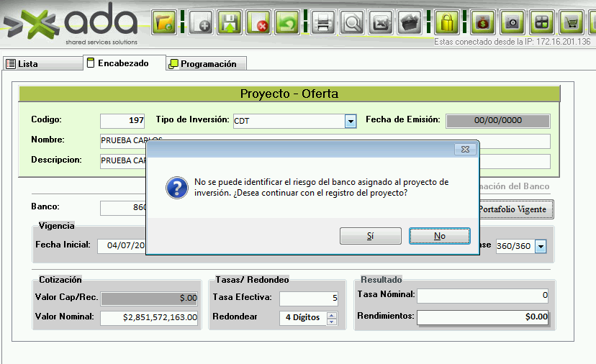
Task: Click the printer icon in toolbar
Action: [x=323, y=22]
